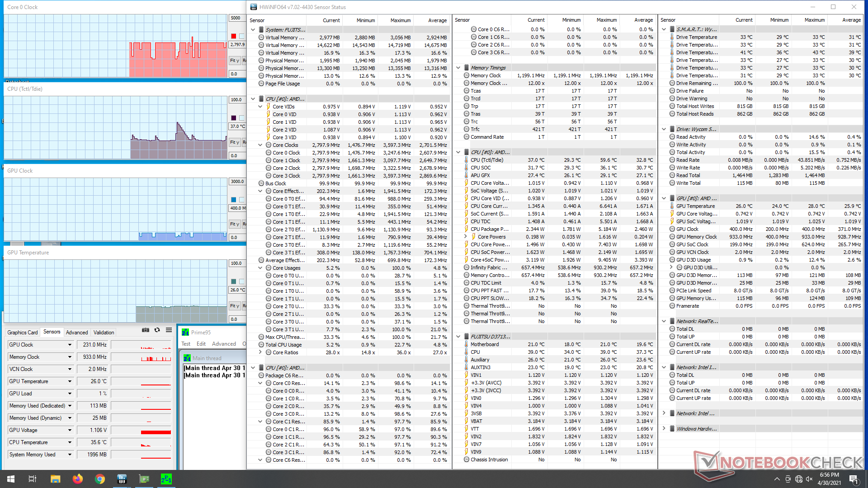Click the HWiNFO64 title bar icon
This screenshot has height=488, width=868.
254,7
